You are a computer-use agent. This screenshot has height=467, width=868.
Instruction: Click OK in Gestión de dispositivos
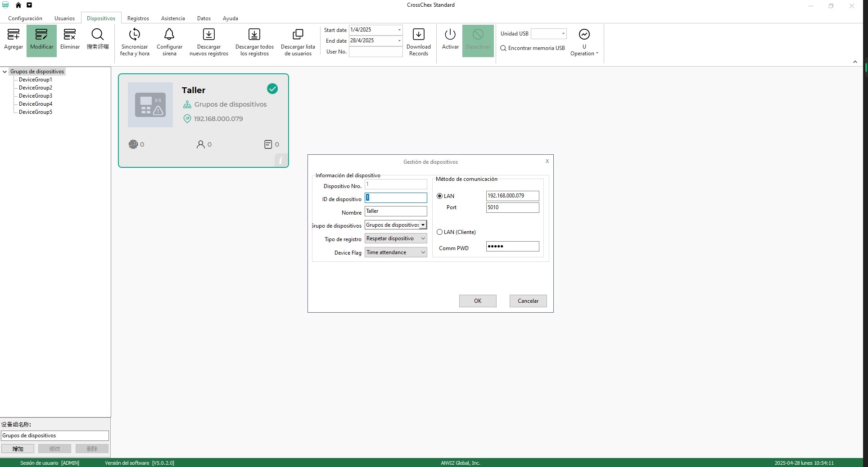pyautogui.click(x=478, y=301)
